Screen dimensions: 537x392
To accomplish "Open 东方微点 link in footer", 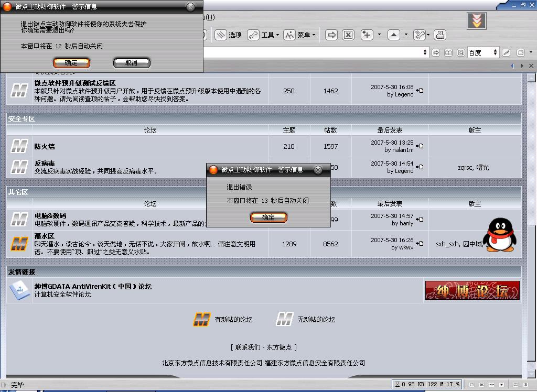I will [x=279, y=347].
